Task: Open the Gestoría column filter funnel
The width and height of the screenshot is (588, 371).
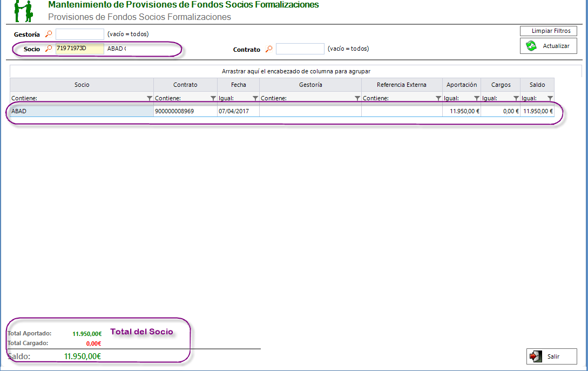Action: (x=357, y=98)
